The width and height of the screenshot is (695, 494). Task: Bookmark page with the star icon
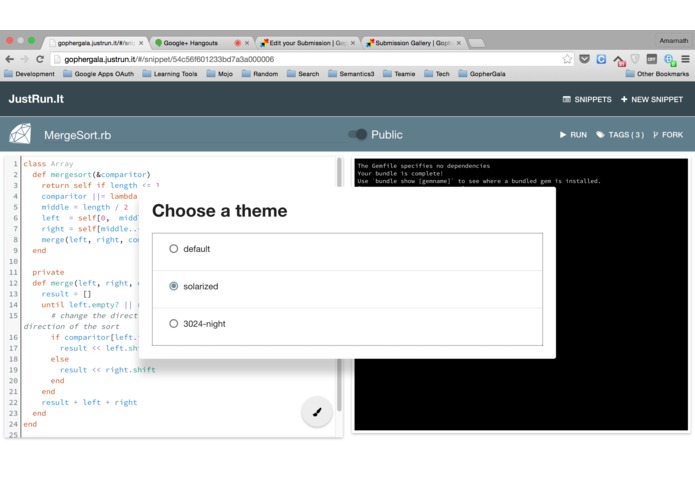567,59
